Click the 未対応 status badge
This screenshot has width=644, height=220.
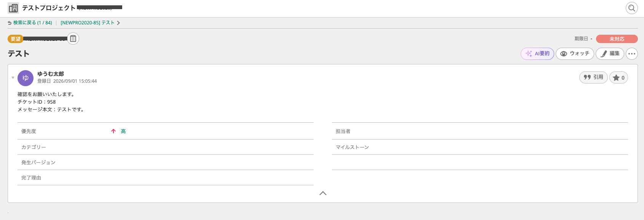coord(617,39)
